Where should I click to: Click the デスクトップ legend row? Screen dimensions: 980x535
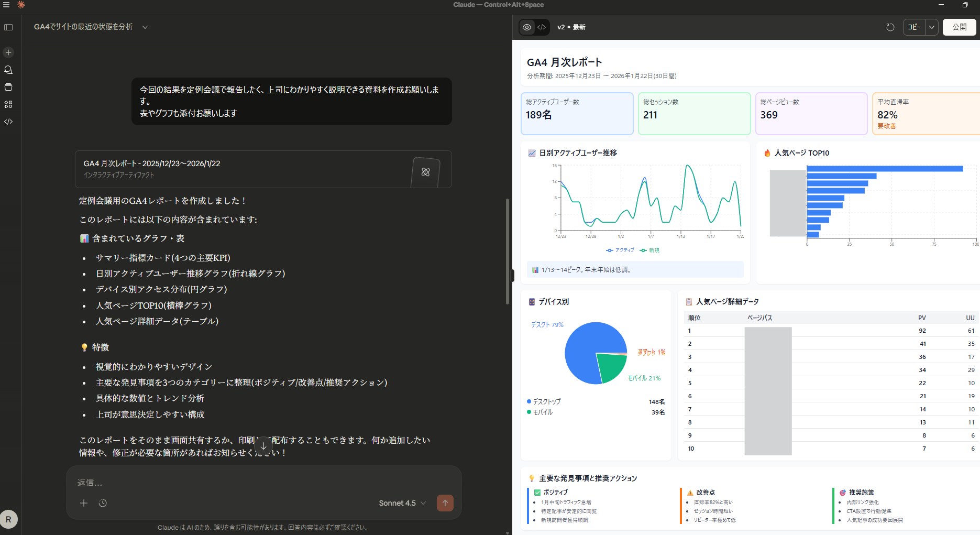(596, 402)
